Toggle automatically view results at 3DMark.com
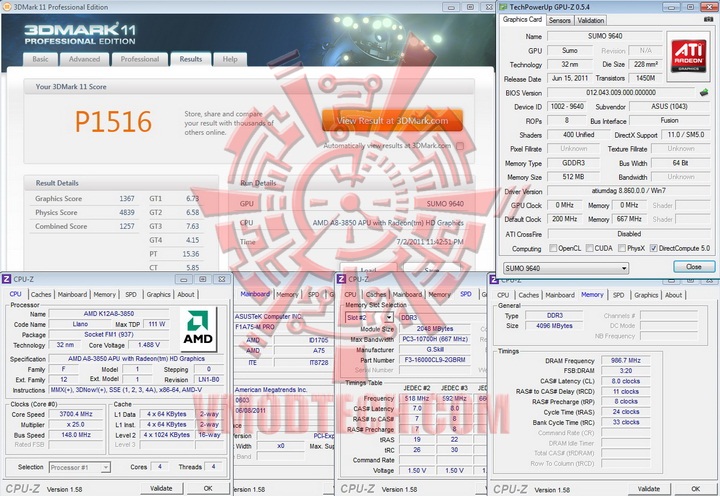The width and height of the screenshot is (720, 496). click(x=460, y=146)
